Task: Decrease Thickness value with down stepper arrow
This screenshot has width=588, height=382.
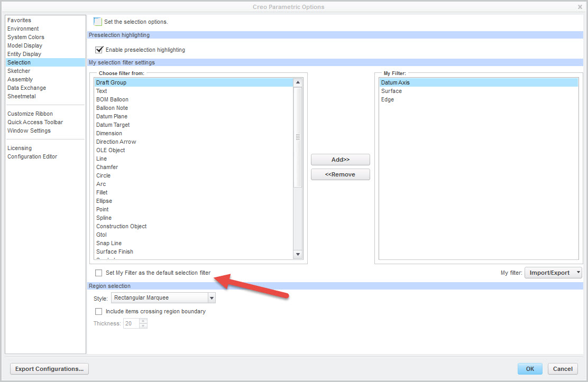Action: pos(143,326)
